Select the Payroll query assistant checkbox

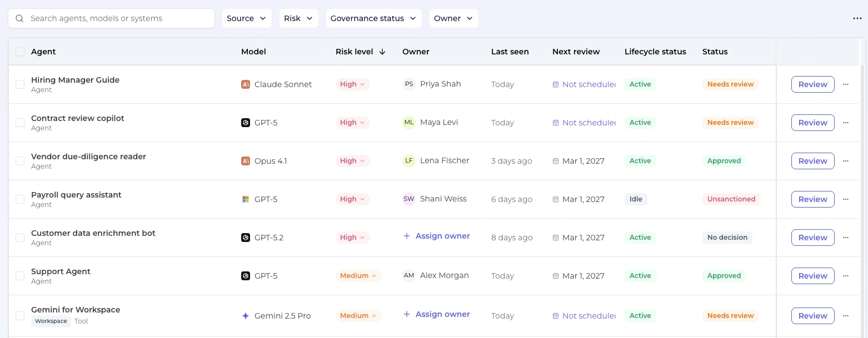(20, 199)
